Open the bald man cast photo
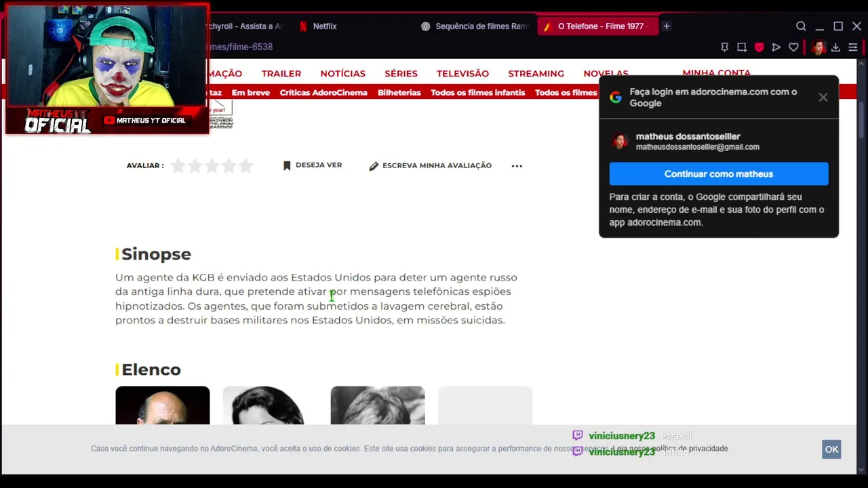The image size is (868, 488). [163, 405]
